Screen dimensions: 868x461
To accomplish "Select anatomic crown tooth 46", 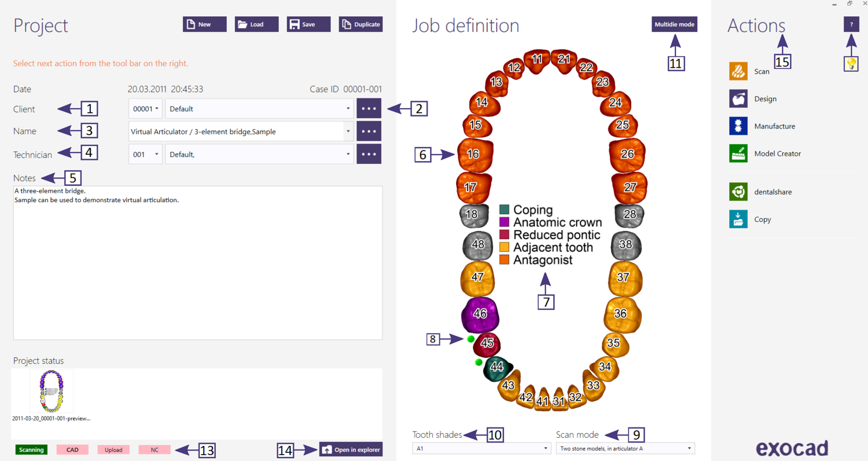I will (480, 314).
